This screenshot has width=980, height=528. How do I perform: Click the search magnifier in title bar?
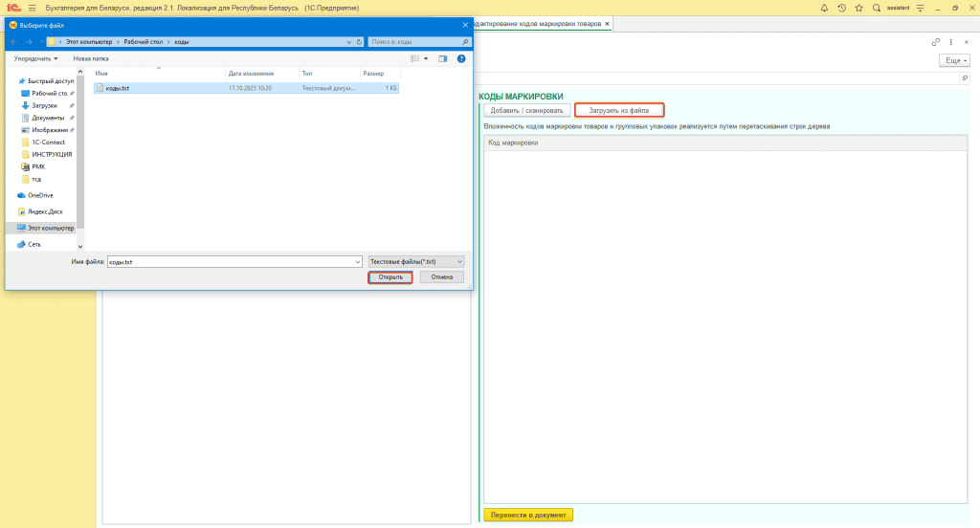876,8
